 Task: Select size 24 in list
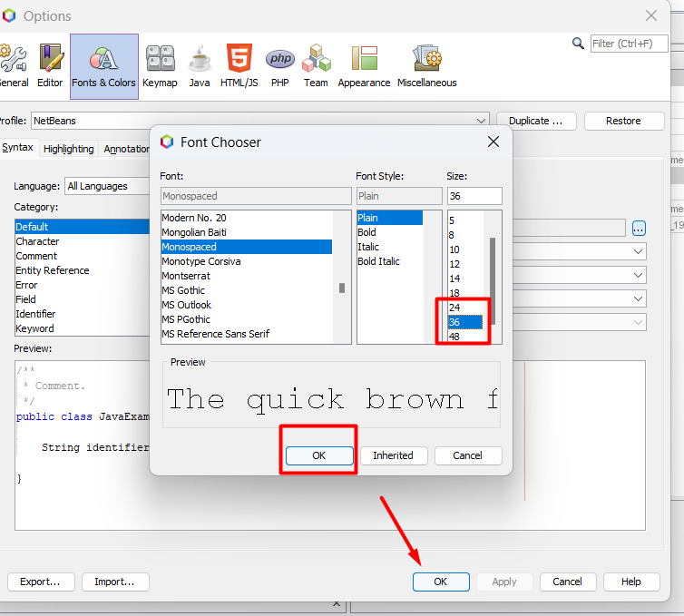(x=465, y=308)
